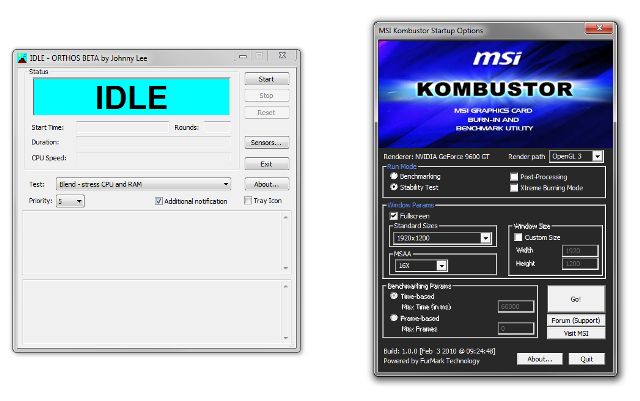Click the Width input field
This screenshot has width=640, height=401.
(580, 250)
